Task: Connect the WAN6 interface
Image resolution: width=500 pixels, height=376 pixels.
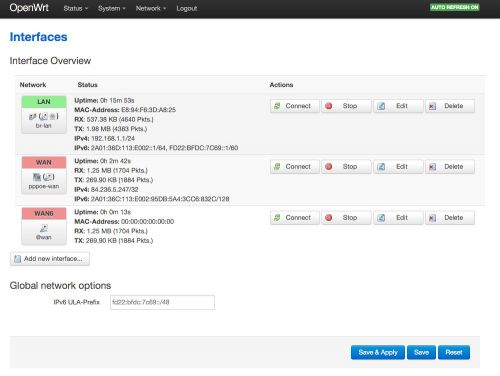Action: (295, 218)
